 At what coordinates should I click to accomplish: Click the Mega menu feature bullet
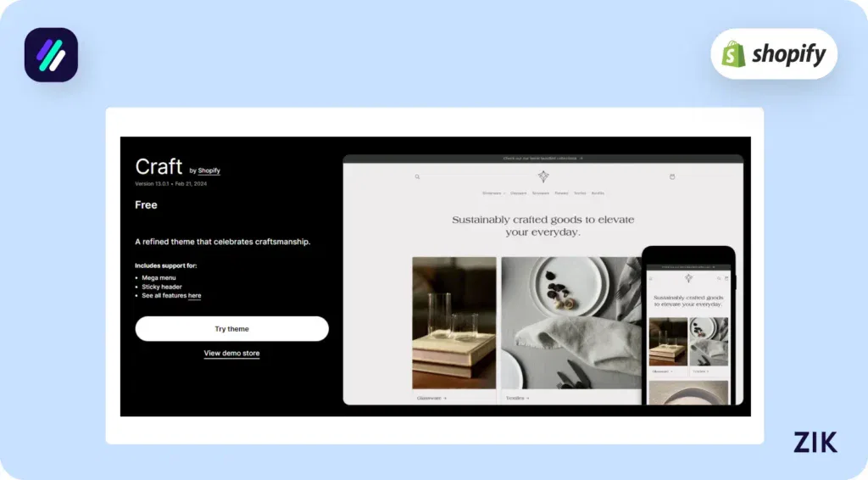[x=159, y=278]
